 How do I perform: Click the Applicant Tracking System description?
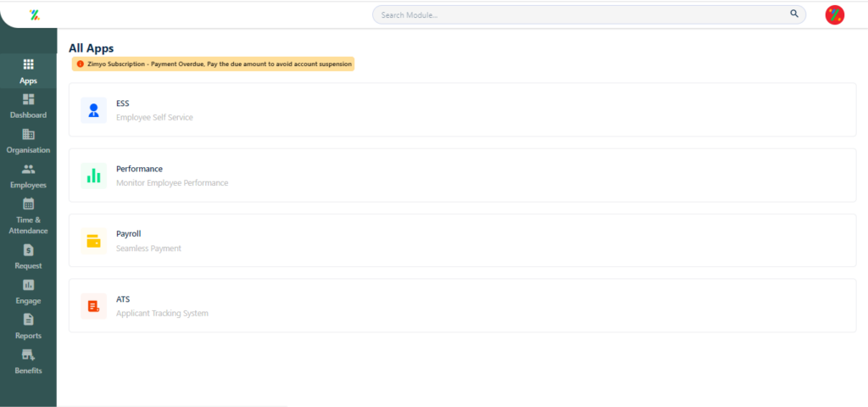click(162, 314)
